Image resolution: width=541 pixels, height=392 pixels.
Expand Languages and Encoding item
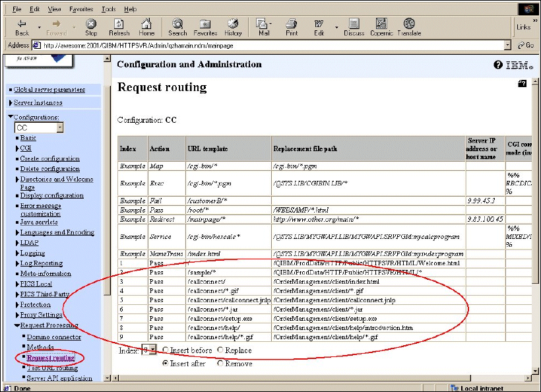17,232
